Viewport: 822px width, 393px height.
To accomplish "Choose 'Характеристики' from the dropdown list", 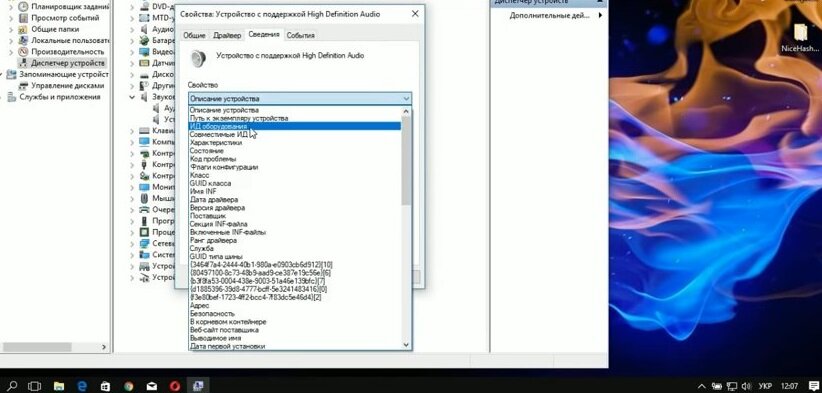I will [295, 143].
